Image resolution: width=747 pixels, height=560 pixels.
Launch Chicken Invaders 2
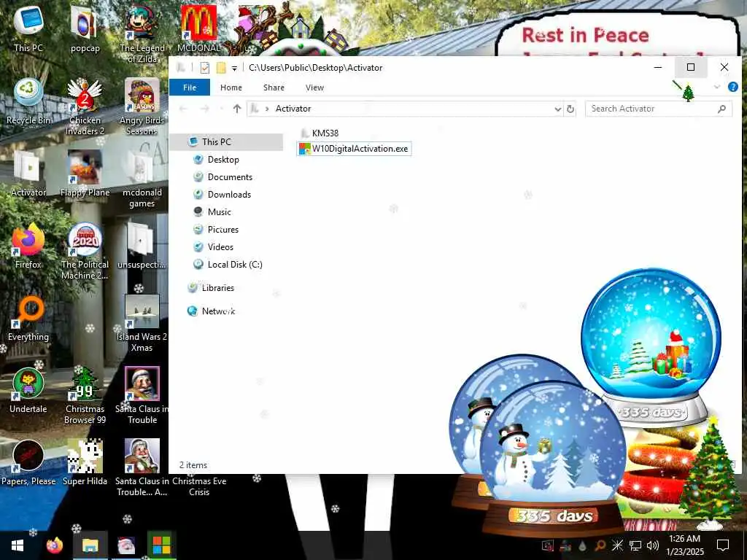tap(85, 106)
